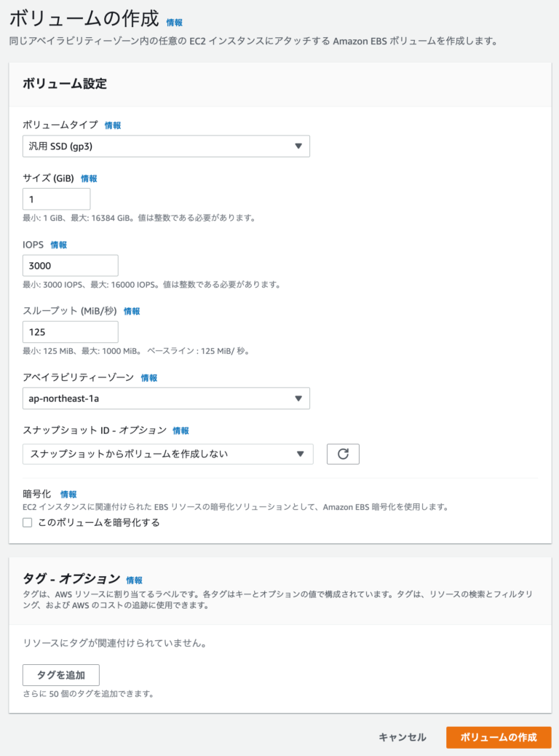Enable このボリュームを暗号化する checkbox
Viewport: 559px width, 756px height.
27,522
